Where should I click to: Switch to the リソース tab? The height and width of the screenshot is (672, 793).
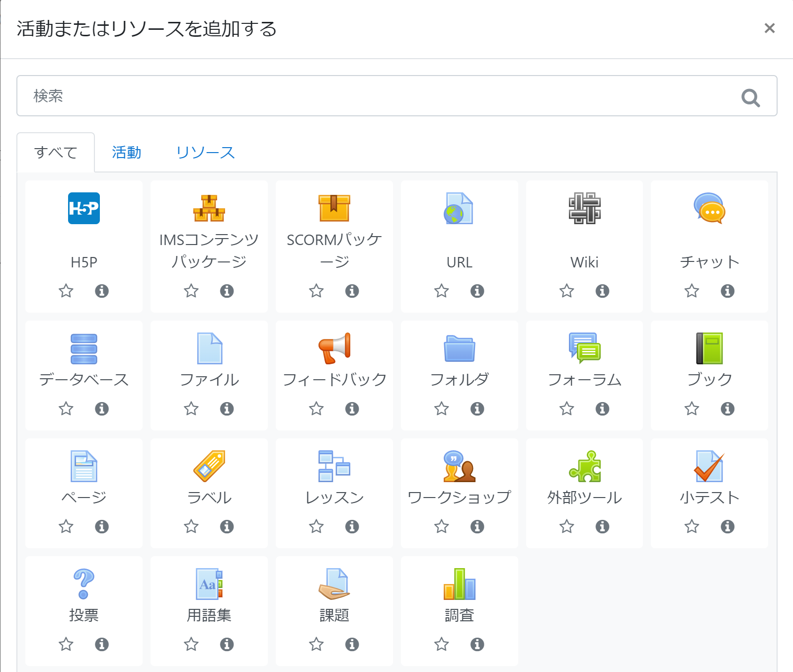[x=205, y=153]
